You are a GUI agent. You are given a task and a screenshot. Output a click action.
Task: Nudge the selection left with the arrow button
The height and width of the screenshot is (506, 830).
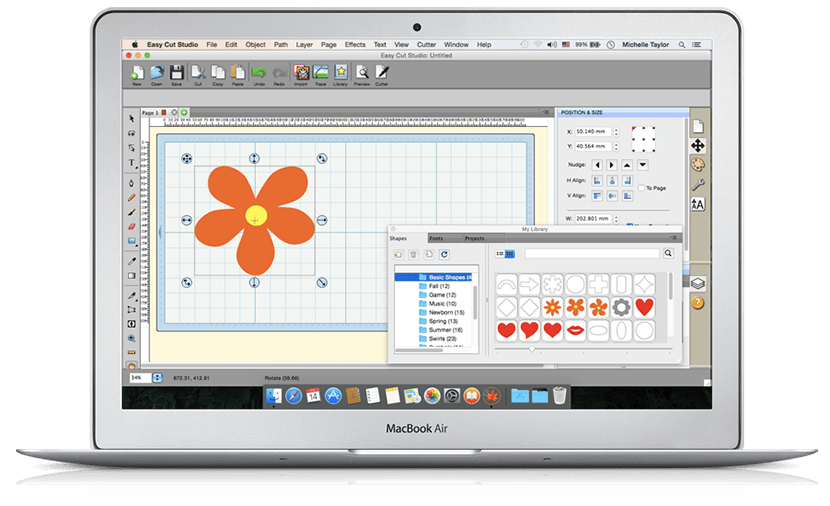tap(597, 165)
